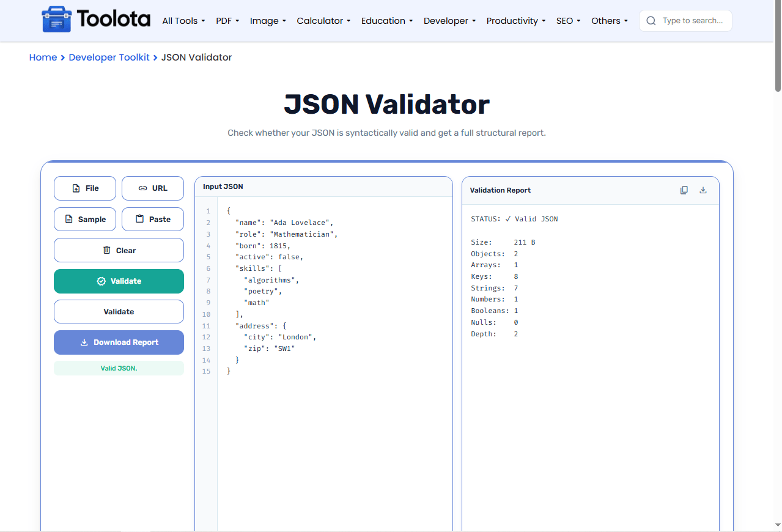The width and height of the screenshot is (782, 532).
Task: Expand the Calculator menu
Action: [323, 21]
